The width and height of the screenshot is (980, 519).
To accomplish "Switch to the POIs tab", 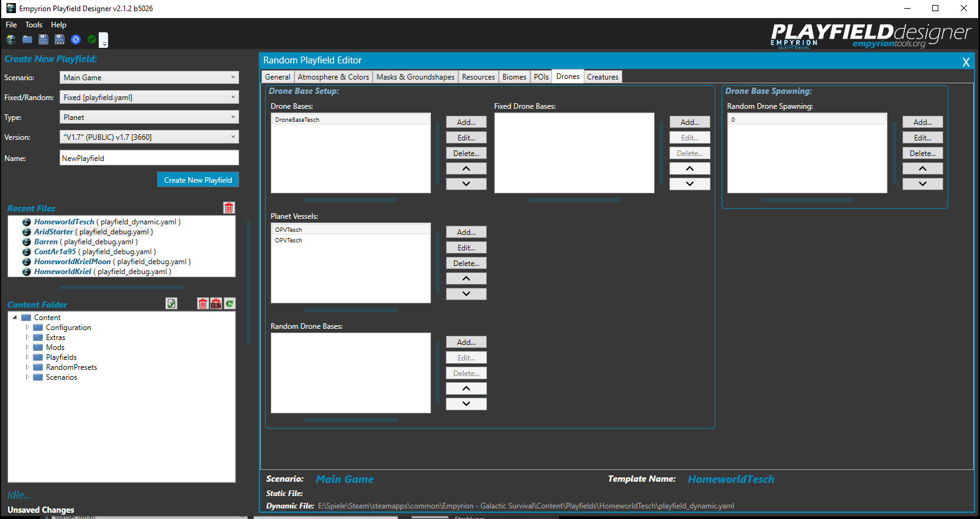I will (542, 77).
